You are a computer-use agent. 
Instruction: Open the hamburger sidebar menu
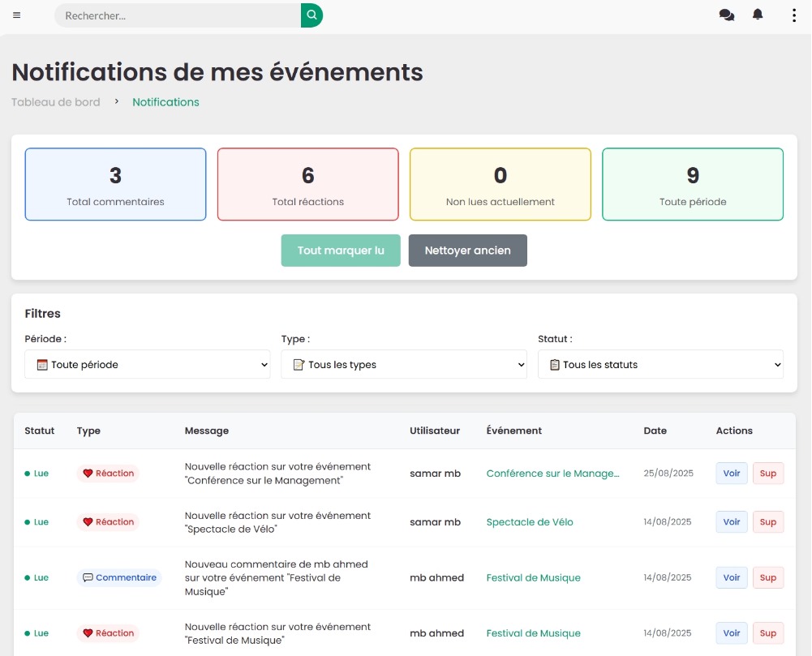(16, 15)
